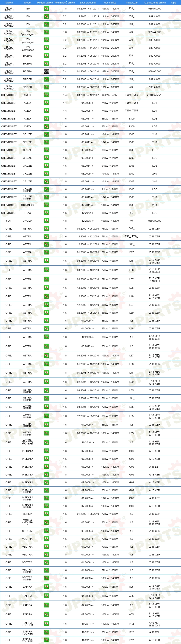The height and width of the screenshot is (644, 181).
Task: Click fuel icon in Opel MERIVA row
Action: pyautogui.click(x=46, y=514)
